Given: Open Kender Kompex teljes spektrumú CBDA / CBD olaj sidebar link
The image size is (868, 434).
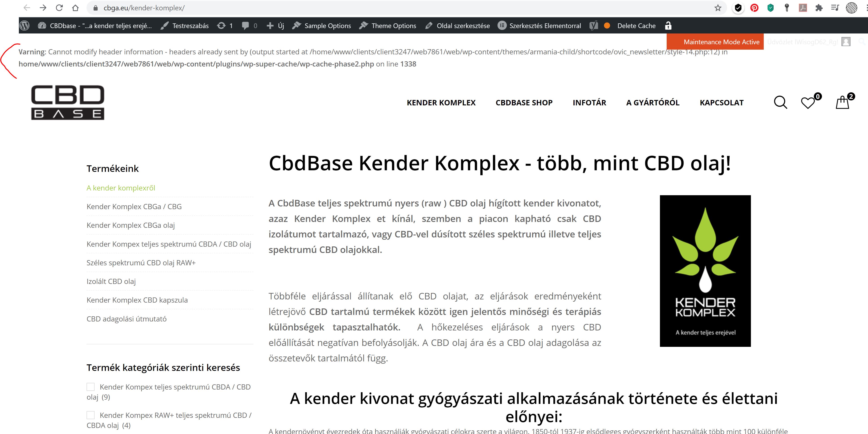Looking at the screenshot, I should (169, 244).
